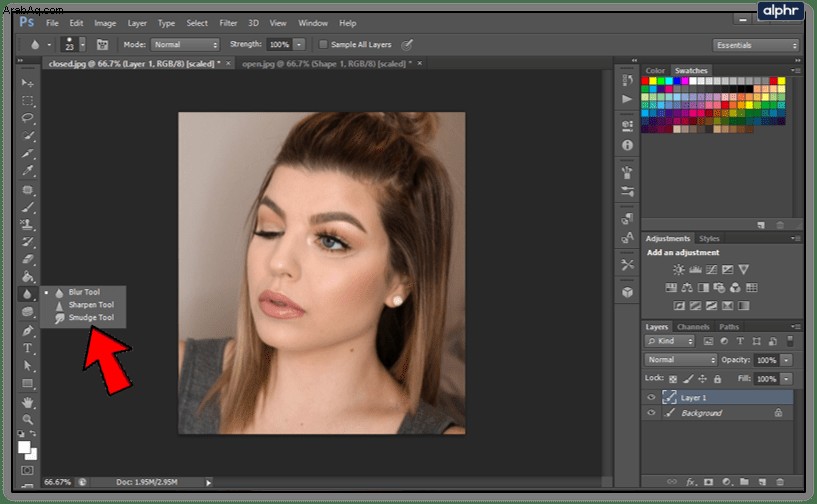Click the background color swatch

pos(33,456)
